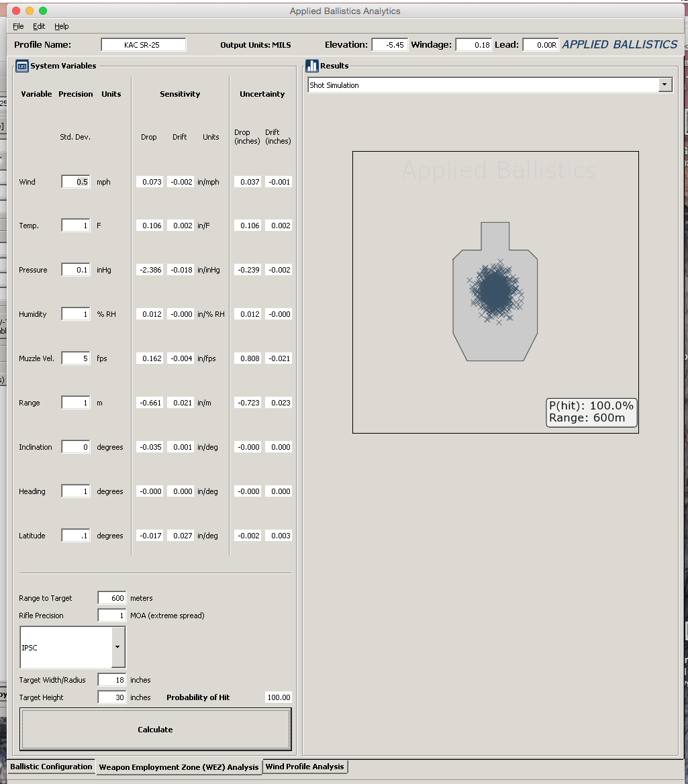688x784 pixels.
Task: Click the Temp. drop uncertainty value 0.106
Action: (x=248, y=226)
